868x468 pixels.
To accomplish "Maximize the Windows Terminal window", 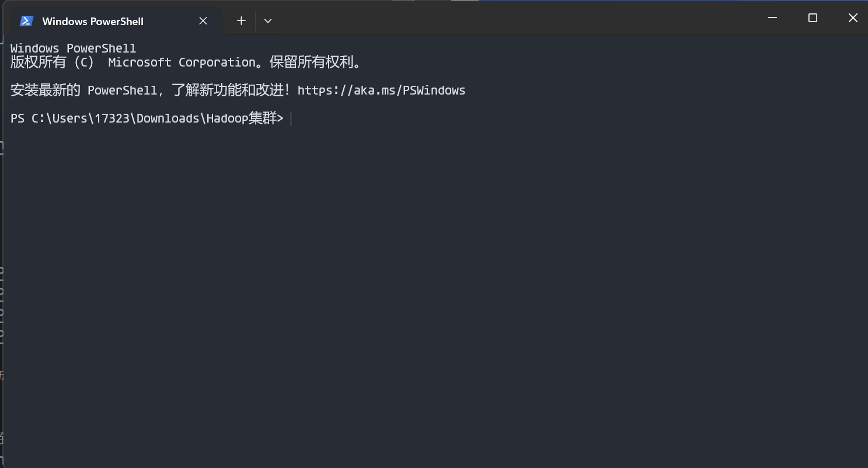I will [x=813, y=18].
